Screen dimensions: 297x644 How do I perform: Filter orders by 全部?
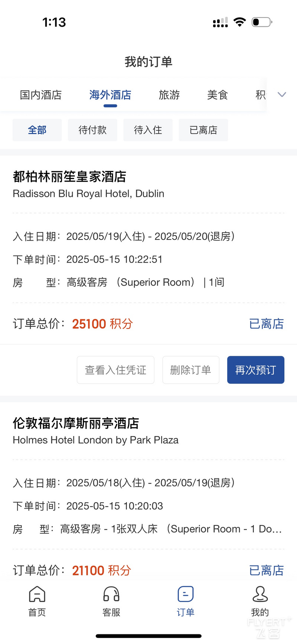click(37, 130)
